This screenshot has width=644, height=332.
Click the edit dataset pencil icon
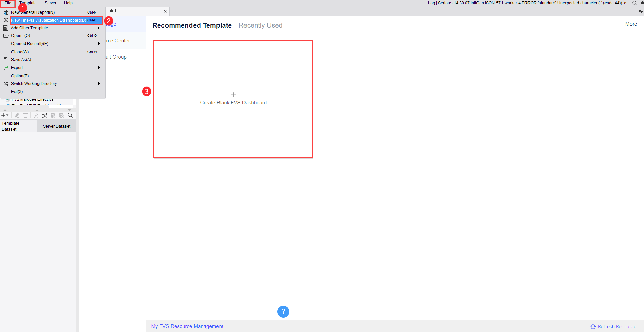click(17, 115)
